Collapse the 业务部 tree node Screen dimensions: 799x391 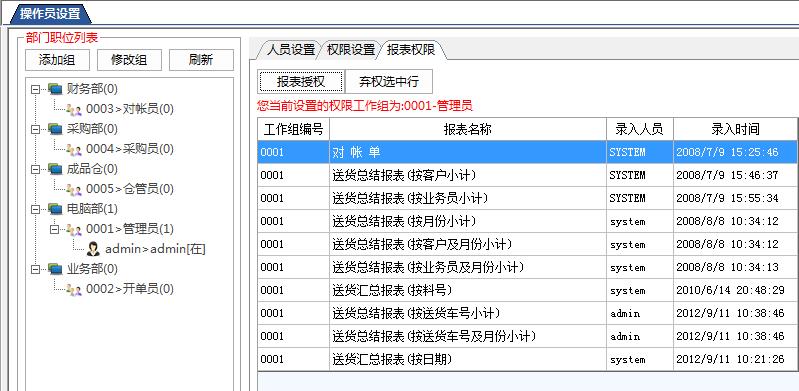coord(35,269)
